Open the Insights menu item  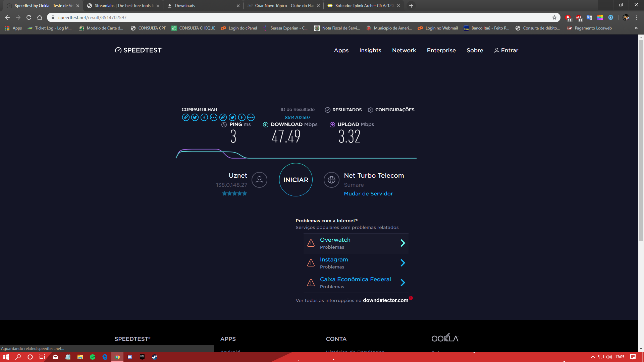pos(370,50)
